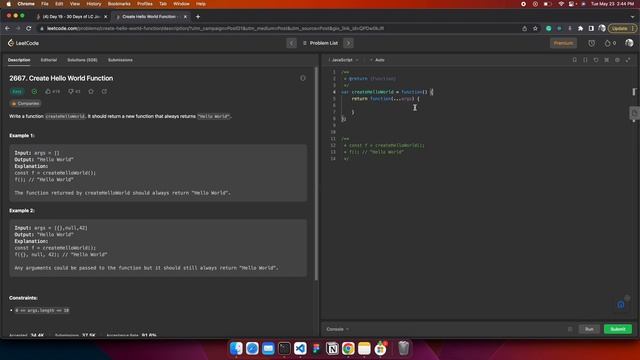
Task: Click the description panel scrollbar
Action: pyautogui.click(x=317, y=173)
